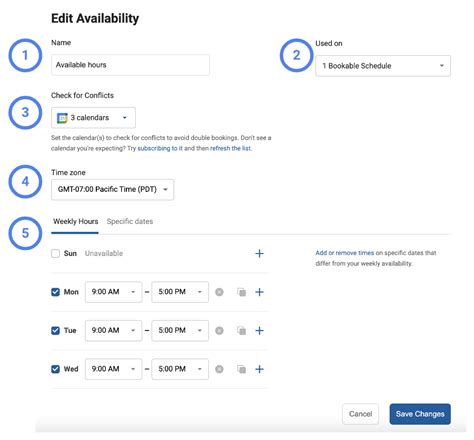Viewport: 474px width, 440px height.
Task: Enable the Sun availability checkbox
Action: pyautogui.click(x=55, y=253)
